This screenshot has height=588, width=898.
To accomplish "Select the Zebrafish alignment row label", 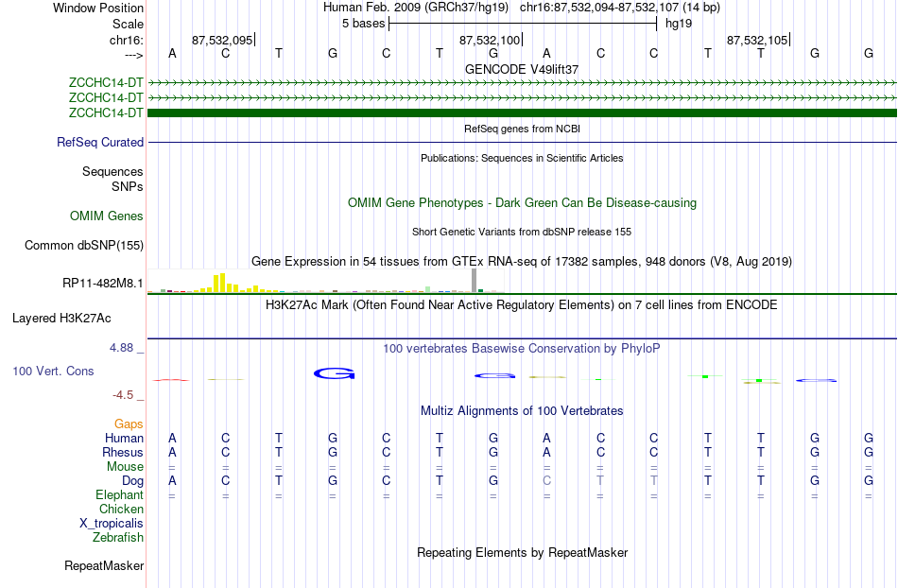I will [118, 537].
